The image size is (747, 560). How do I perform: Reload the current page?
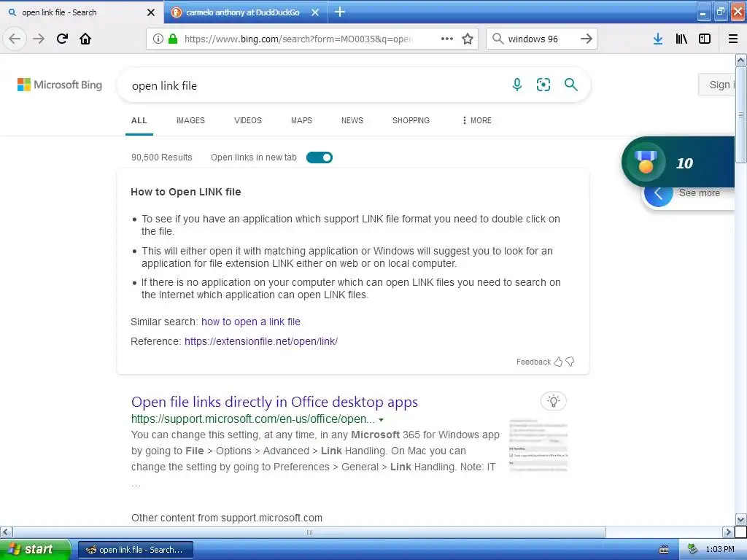[x=62, y=39]
